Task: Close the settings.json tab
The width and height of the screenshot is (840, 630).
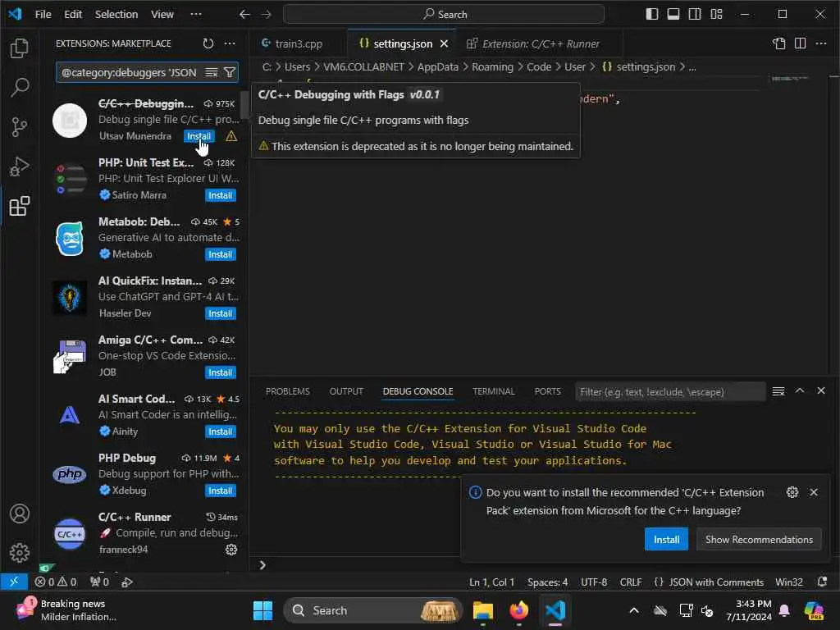Action: click(x=444, y=44)
